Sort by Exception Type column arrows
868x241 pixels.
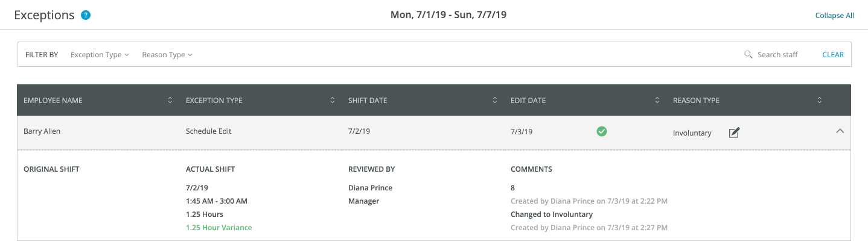[333, 100]
